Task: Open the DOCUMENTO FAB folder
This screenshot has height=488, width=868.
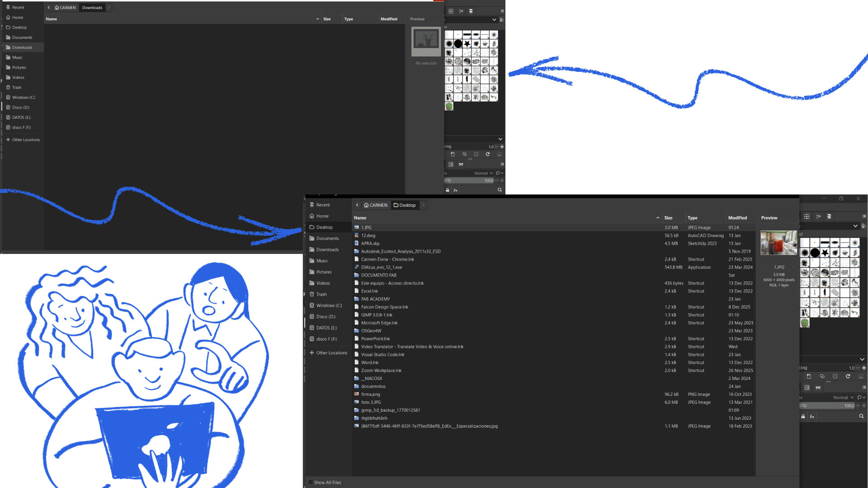Action: pos(378,275)
